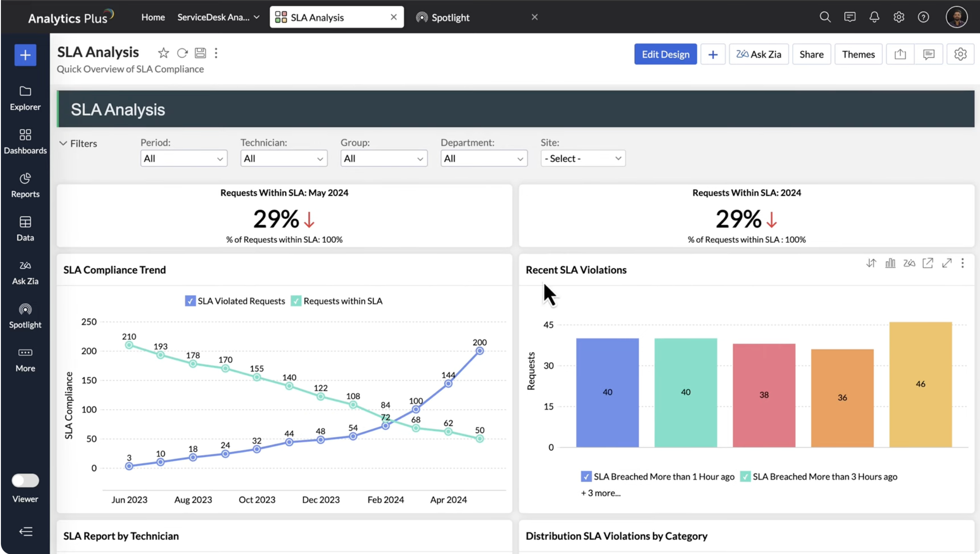Screen dimensions: 980x554
Task: Toggle the Viewer mode switch
Action: click(25, 480)
